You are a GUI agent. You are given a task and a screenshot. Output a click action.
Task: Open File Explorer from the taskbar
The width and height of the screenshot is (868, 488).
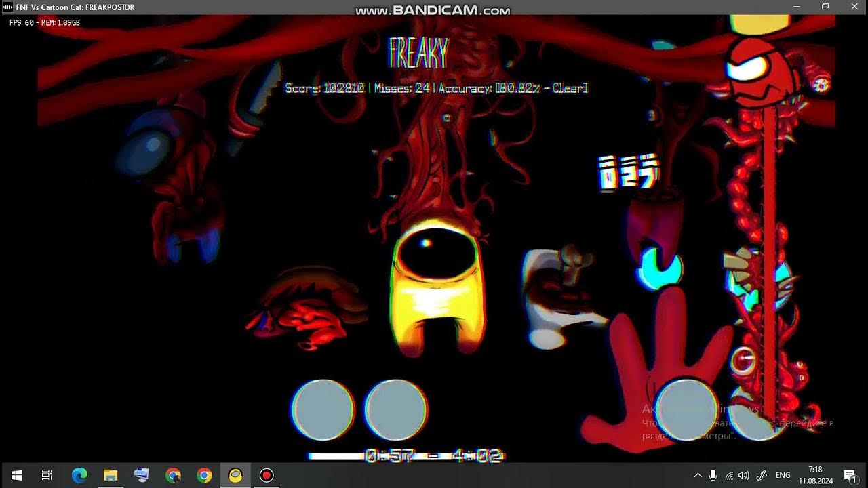[x=111, y=475]
